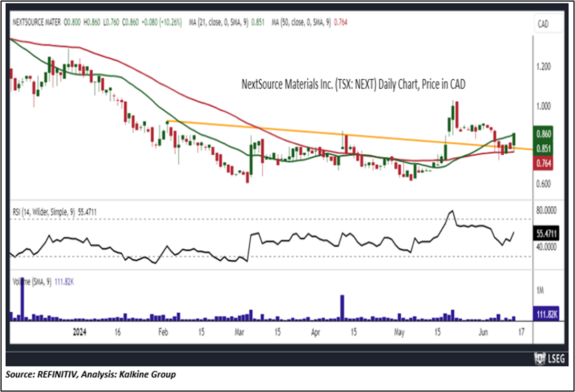Image resolution: width=575 pixels, height=392 pixels.
Task: Click the 2024 date axis label
Action: point(80,332)
